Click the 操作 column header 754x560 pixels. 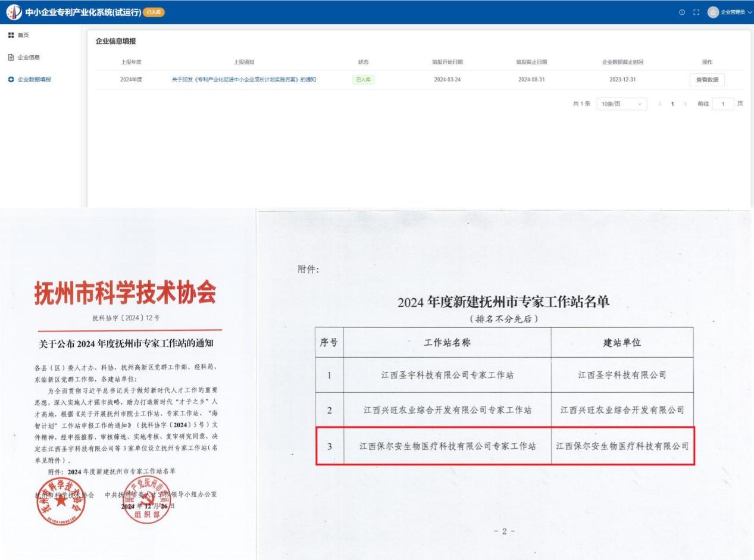(x=707, y=62)
